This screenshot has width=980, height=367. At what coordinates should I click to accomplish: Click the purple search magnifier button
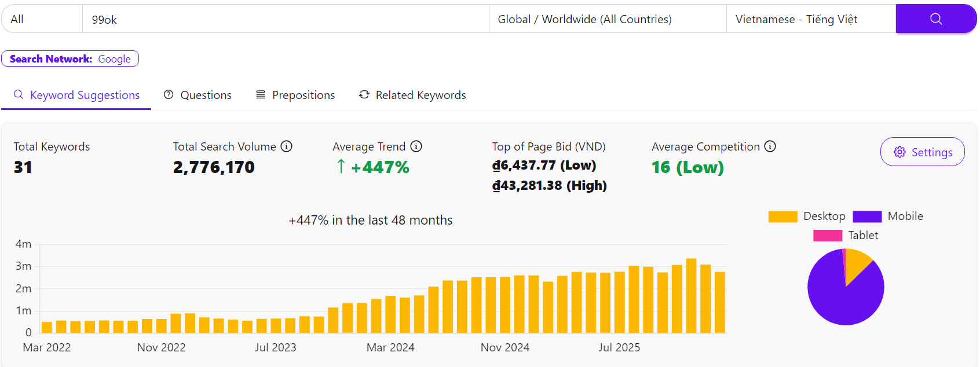[x=935, y=19]
